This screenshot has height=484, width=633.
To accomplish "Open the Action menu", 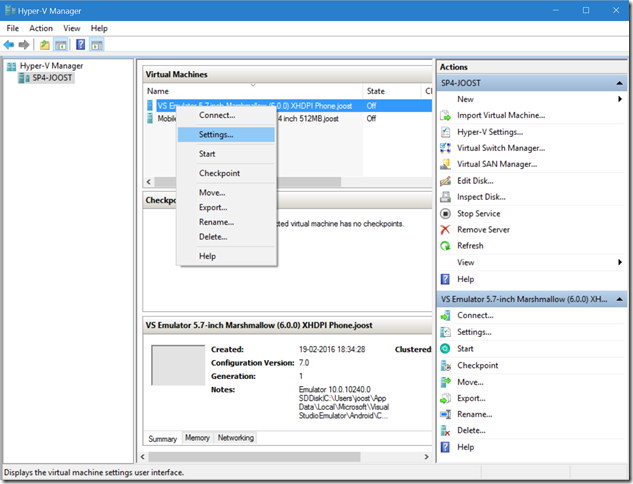I will 41,28.
